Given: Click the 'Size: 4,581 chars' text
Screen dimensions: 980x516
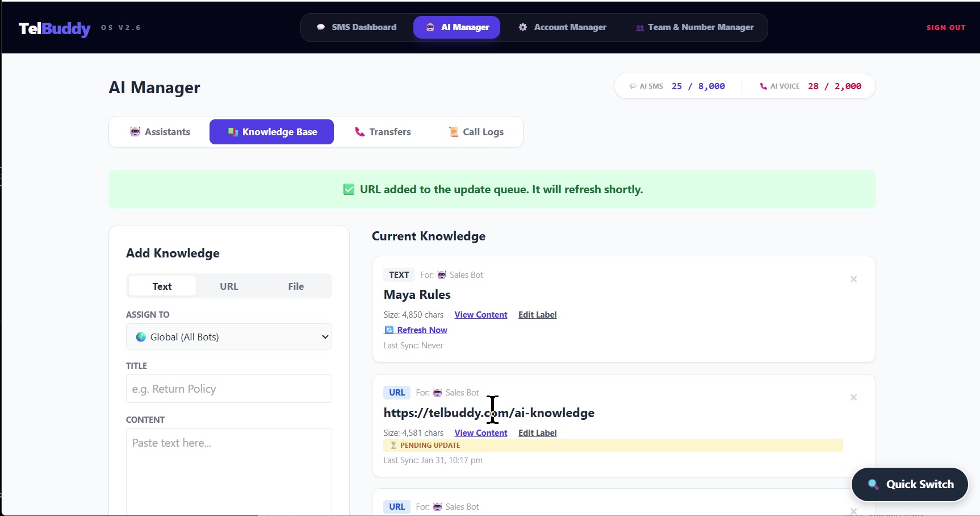Looking at the screenshot, I should tap(413, 433).
